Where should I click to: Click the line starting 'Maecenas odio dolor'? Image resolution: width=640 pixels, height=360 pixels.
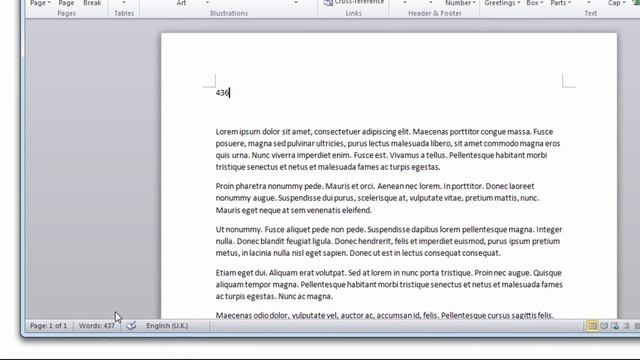pos(384,315)
